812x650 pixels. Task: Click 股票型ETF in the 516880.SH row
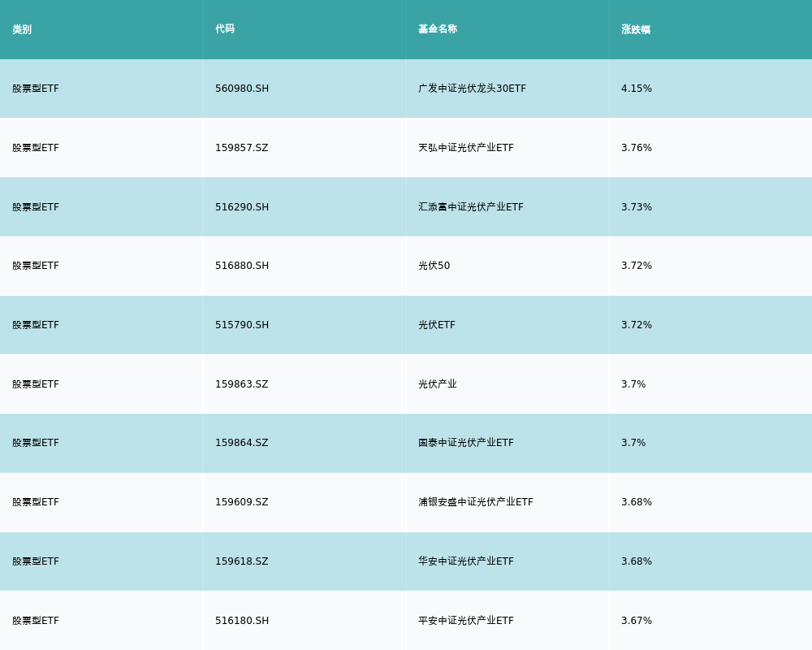coord(36,266)
